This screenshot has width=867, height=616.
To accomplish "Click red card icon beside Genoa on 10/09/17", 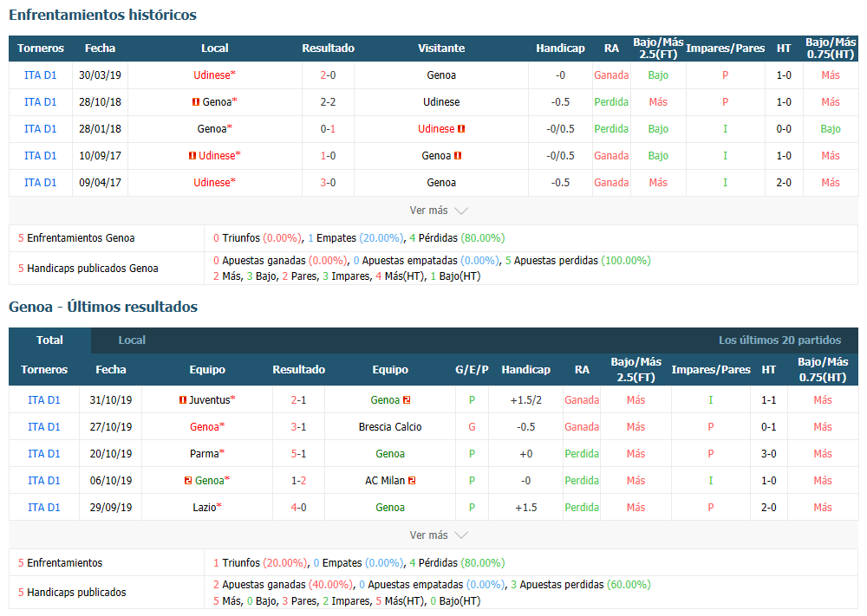I will tap(458, 156).
